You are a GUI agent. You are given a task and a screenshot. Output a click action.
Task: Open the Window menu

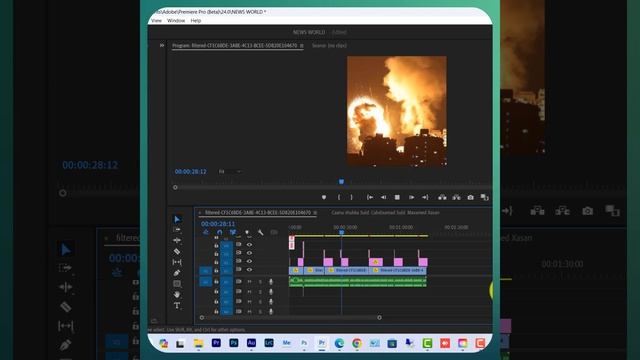pyautogui.click(x=176, y=20)
